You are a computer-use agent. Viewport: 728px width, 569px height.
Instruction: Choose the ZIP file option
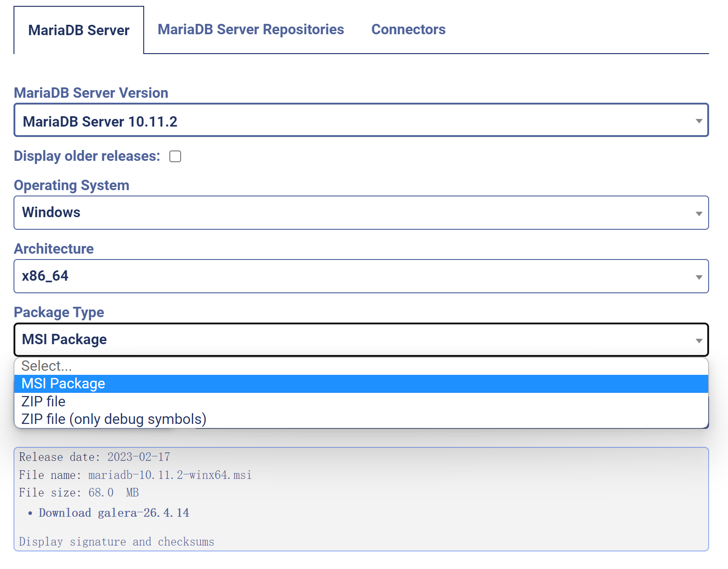pyautogui.click(x=361, y=401)
